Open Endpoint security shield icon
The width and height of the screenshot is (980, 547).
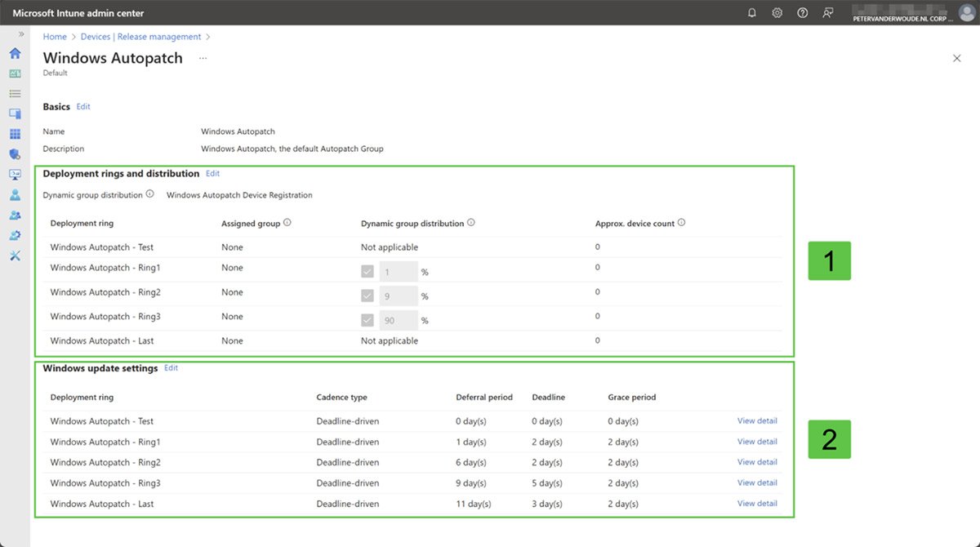(x=15, y=154)
